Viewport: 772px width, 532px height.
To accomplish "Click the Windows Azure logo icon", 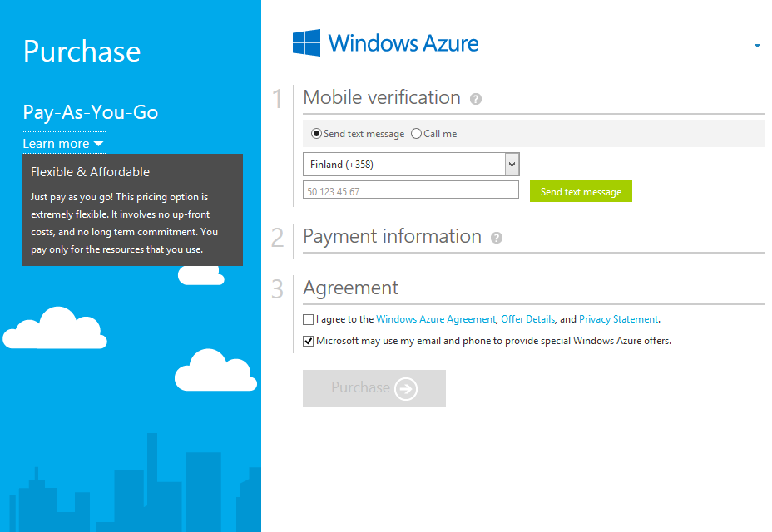I will click(306, 43).
